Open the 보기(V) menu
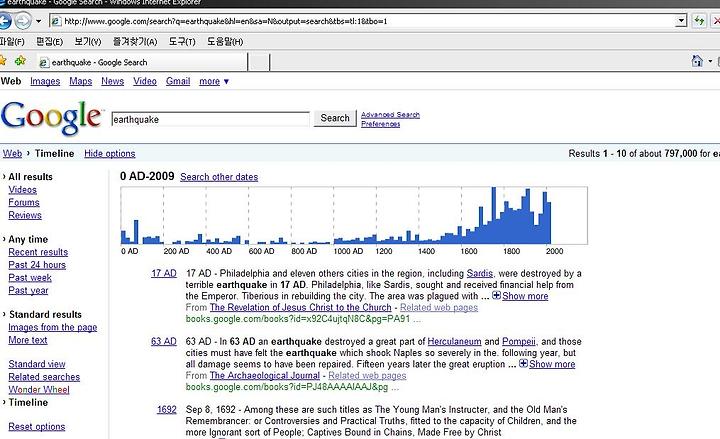The image size is (720, 439). point(87,42)
